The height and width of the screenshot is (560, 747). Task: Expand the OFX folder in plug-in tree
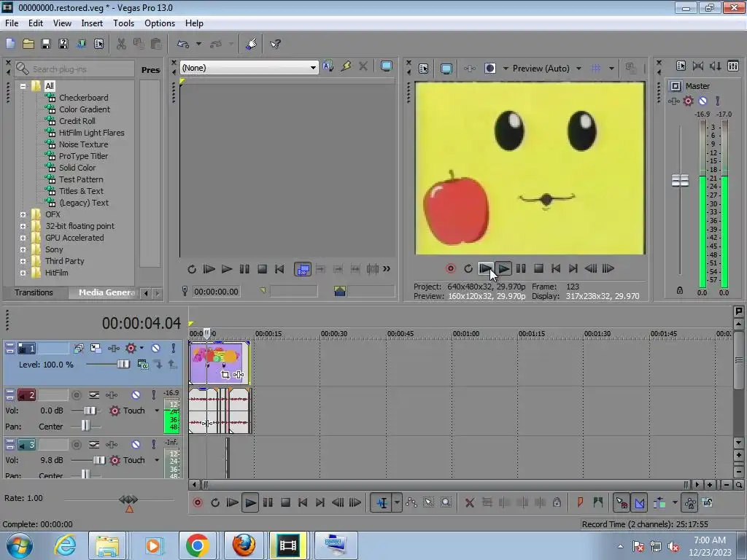[x=23, y=214]
